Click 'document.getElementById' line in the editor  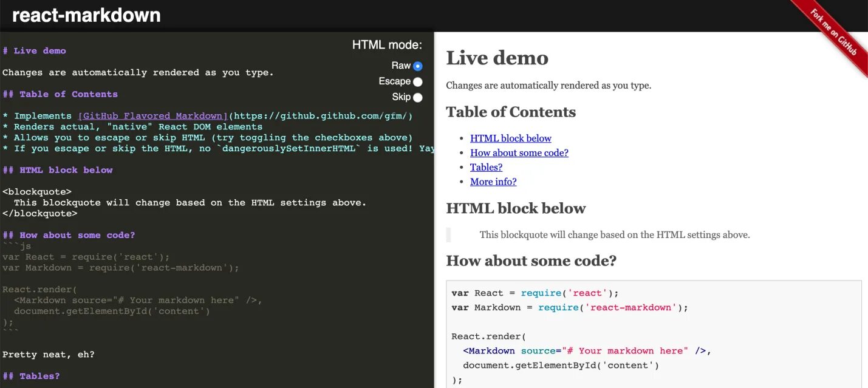[112, 311]
